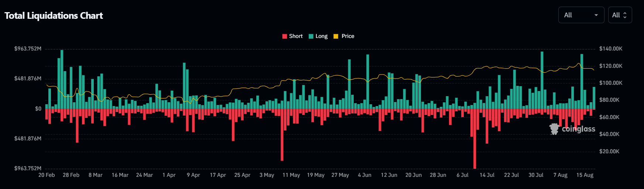
Task: Select the tall red short bar near 11 May
Action: pos(282,134)
